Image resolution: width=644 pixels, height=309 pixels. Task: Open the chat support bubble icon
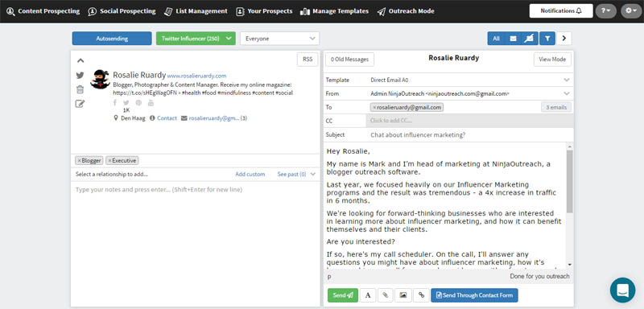622,290
